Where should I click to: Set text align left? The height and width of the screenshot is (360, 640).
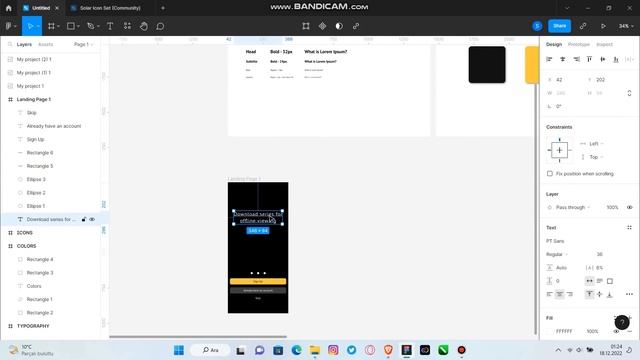click(x=549, y=294)
